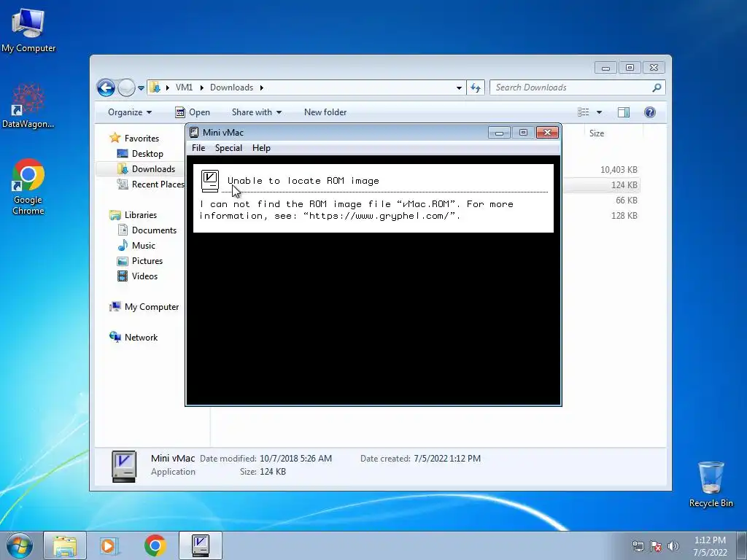
Task: Click the Downloads breadcrumb in address bar
Action: point(231,87)
